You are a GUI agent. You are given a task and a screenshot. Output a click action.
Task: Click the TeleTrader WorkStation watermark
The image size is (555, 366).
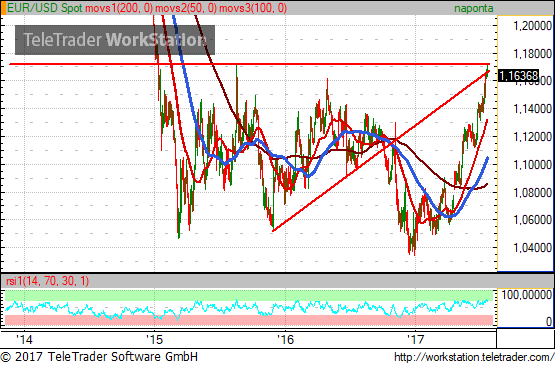[115, 40]
